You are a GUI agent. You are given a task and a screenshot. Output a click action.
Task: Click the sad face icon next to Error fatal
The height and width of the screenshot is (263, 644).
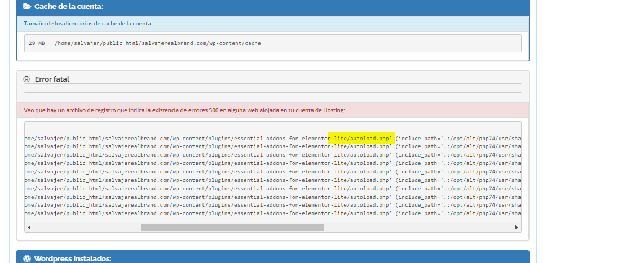click(x=27, y=79)
